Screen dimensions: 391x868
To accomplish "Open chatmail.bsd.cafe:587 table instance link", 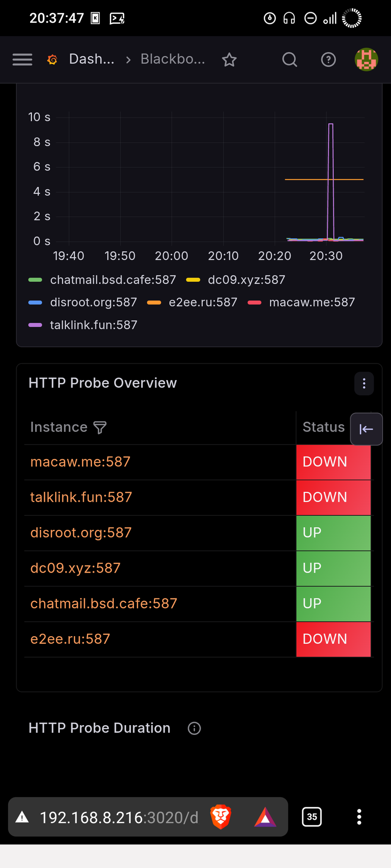I will tap(103, 604).
